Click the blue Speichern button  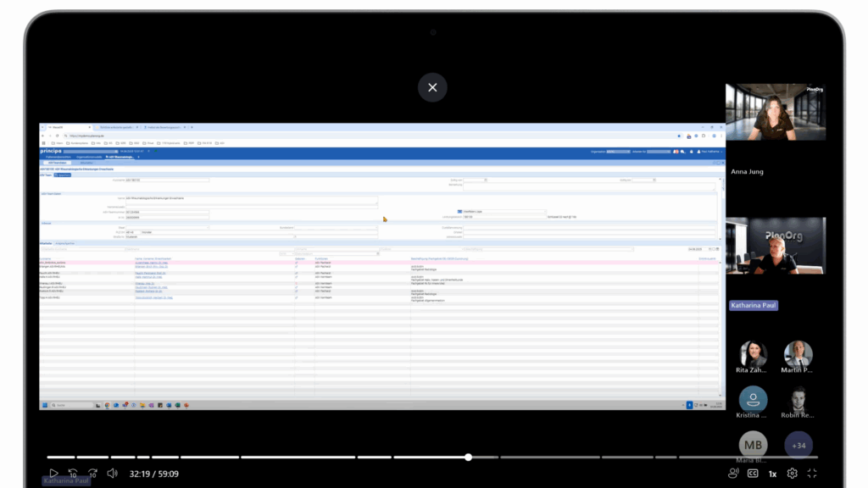click(63, 175)
